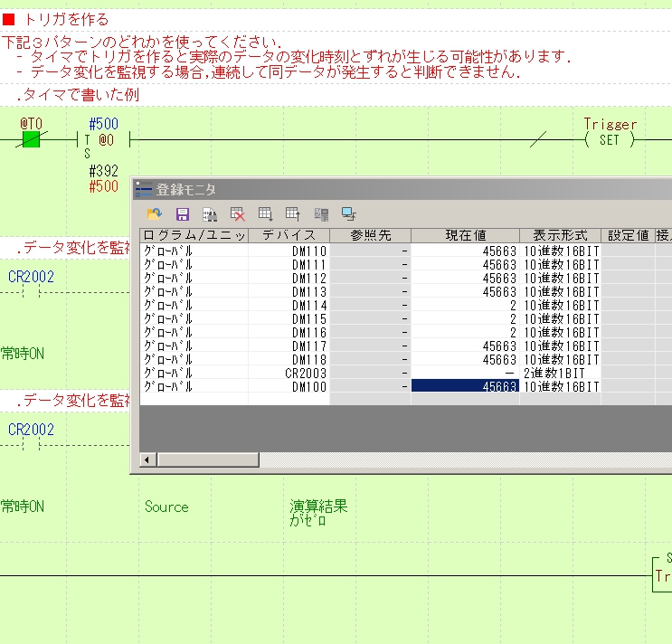The width and height of the screenshot is (672, 644).
Task: Click the green @T0 contact in ladder
Action: [x=31, y=139]
